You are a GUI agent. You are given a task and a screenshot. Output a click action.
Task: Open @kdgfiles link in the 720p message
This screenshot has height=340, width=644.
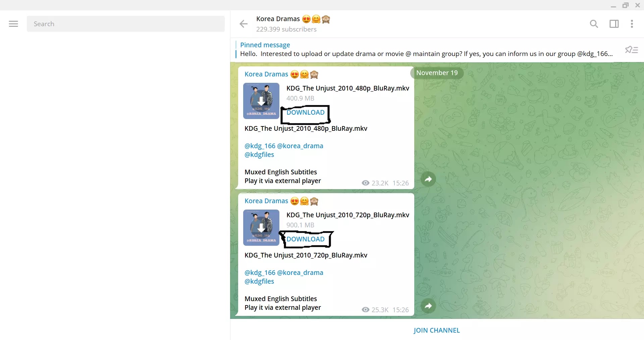pos(259,281)
